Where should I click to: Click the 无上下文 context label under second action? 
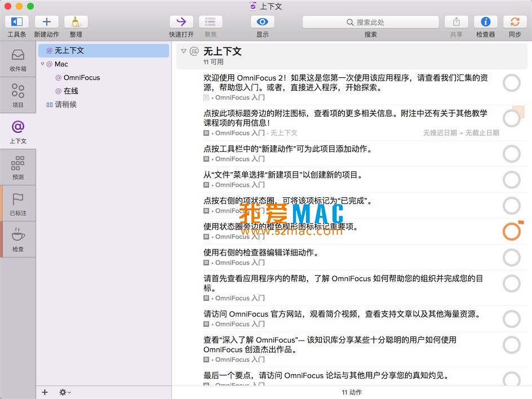coord(283,133)
